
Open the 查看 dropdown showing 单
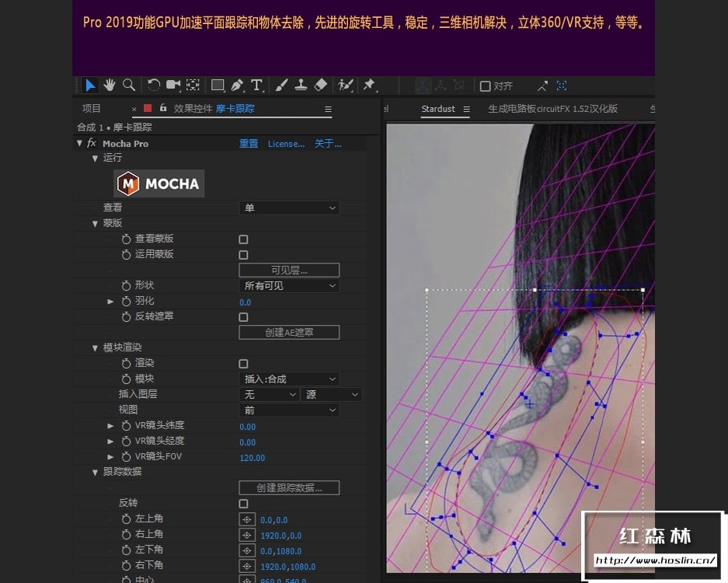pyautogui.click(x=289, y=208)
